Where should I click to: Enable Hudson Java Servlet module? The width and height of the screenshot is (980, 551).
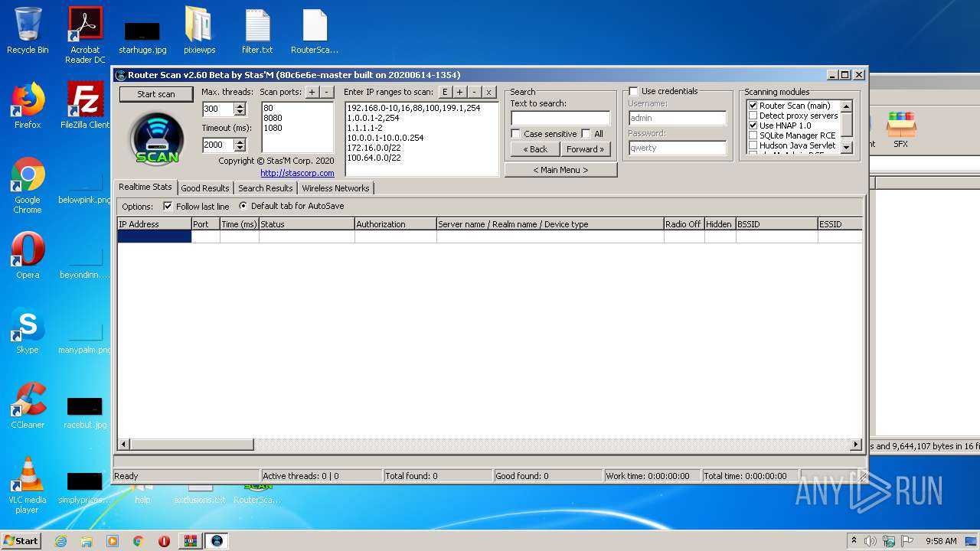point(753,145)
